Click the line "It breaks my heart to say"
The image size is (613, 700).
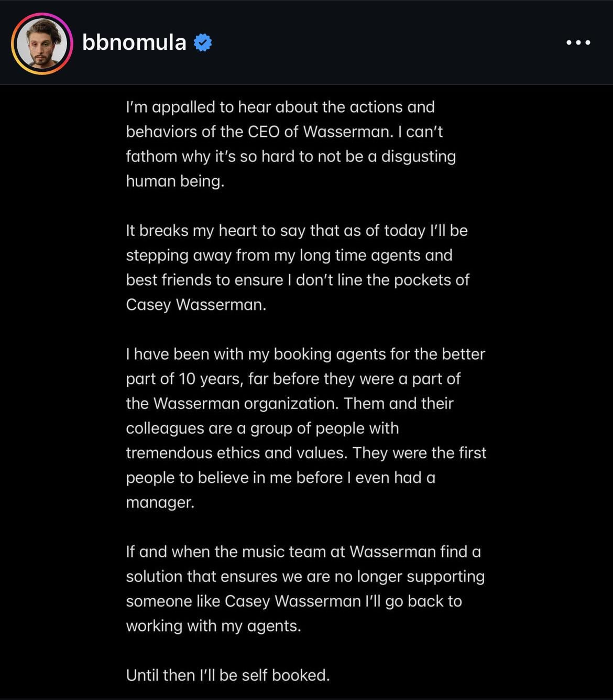(296, 231)
